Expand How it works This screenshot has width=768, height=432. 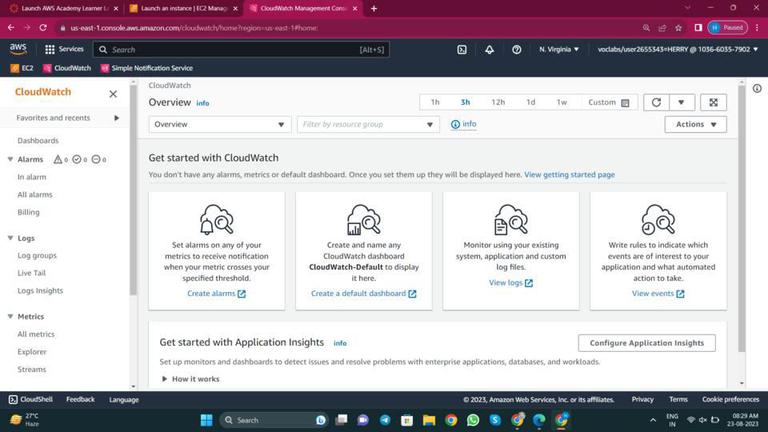click(x=191, y=379)
